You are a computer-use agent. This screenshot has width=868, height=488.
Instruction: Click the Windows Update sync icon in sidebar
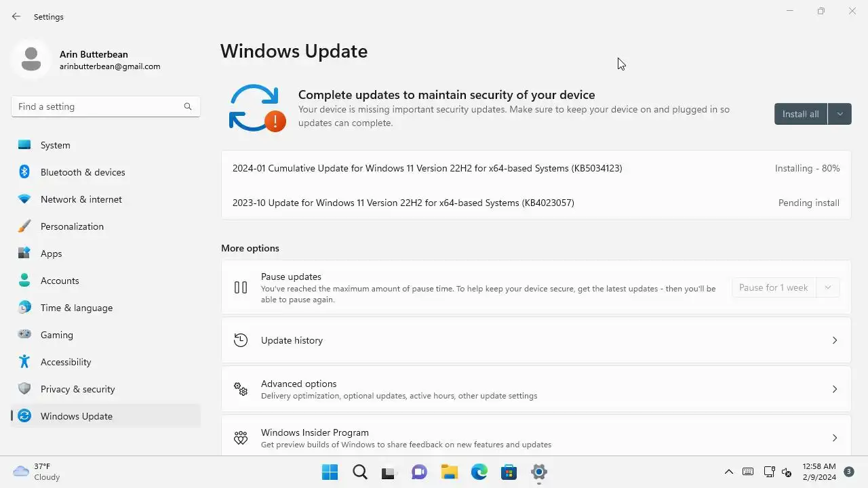click(24, 416)
